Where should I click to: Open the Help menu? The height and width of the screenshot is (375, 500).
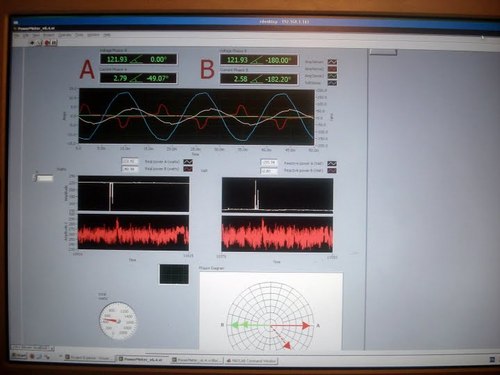107,35
